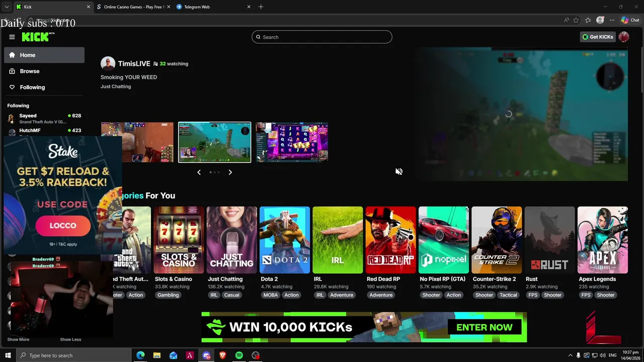Click the Kick search field

coord(322,37)
